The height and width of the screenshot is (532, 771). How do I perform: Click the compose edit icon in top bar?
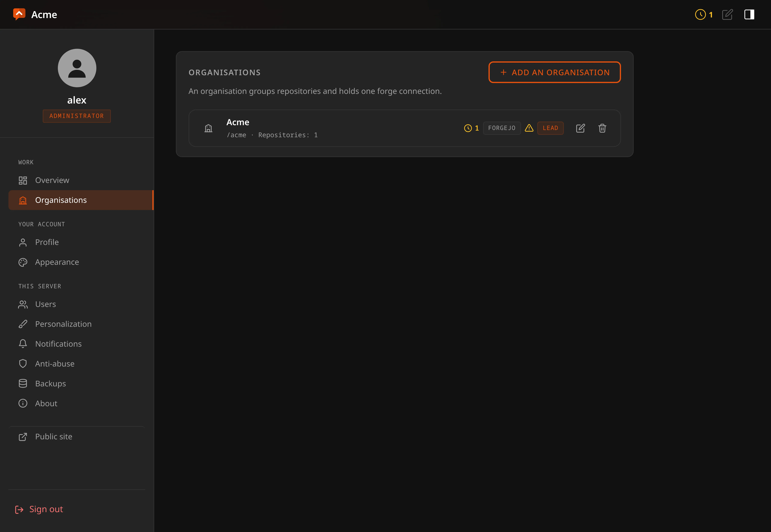click(x=727, y=14)
